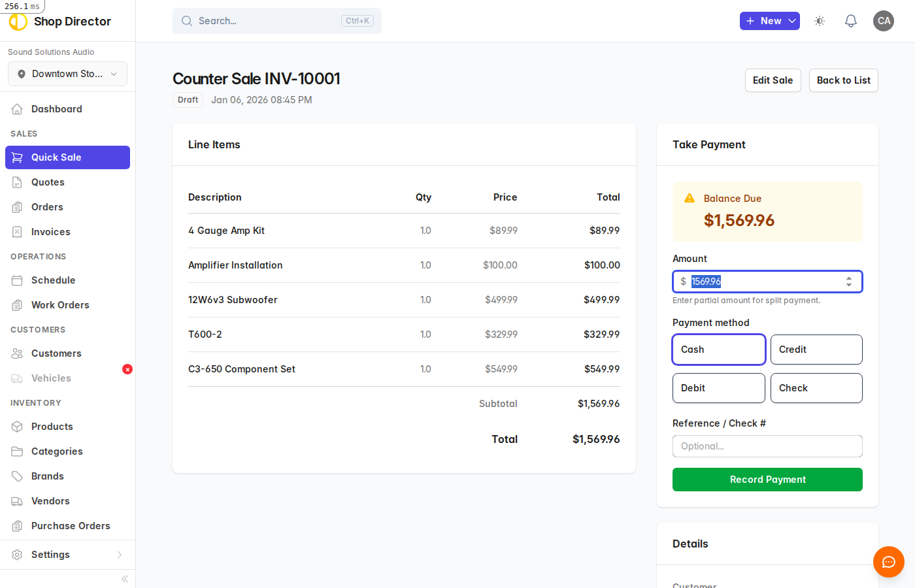Click the notification bell

[x=850, y=21]
